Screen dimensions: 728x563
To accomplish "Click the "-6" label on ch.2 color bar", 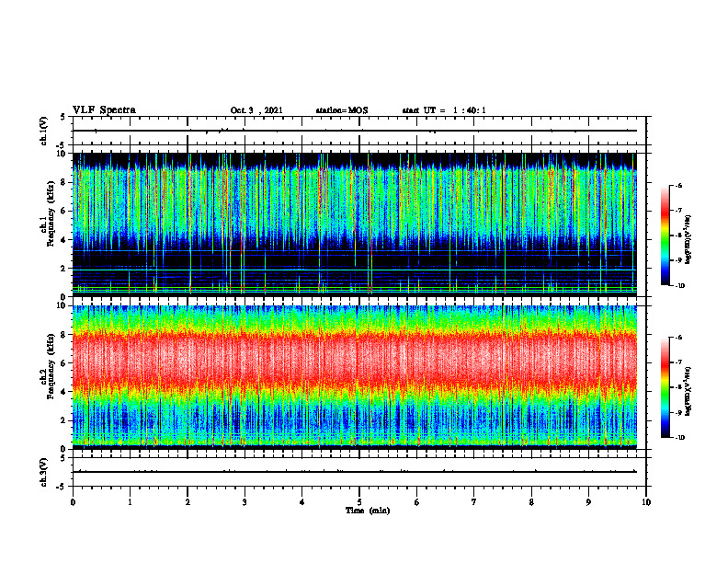I will point(679,338).
